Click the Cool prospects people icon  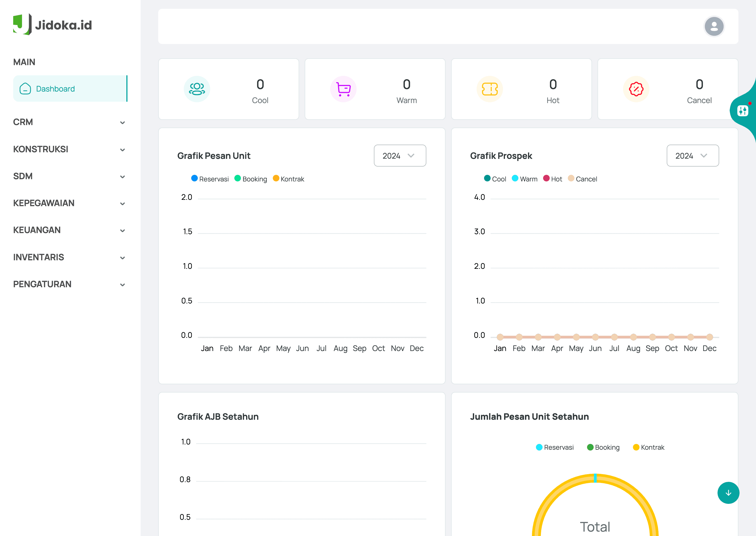[x=197, y=89]
